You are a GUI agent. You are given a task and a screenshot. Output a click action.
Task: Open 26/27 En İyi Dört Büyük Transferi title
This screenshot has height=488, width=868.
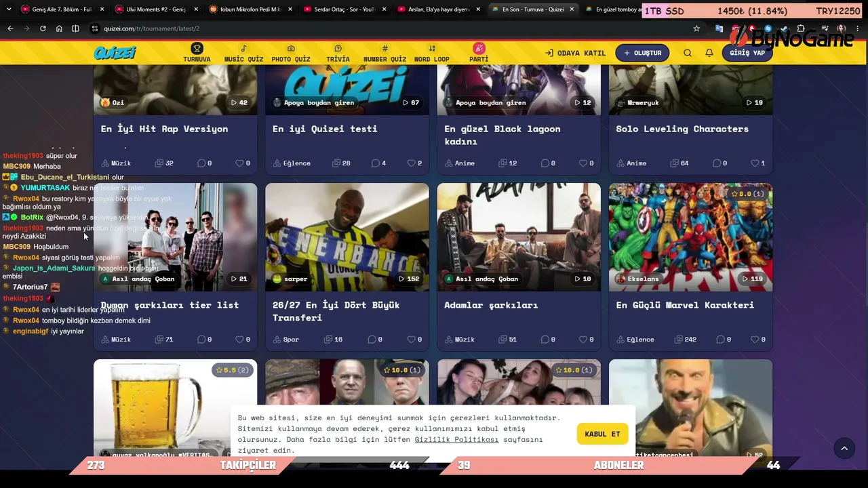(x=336, y=311)
